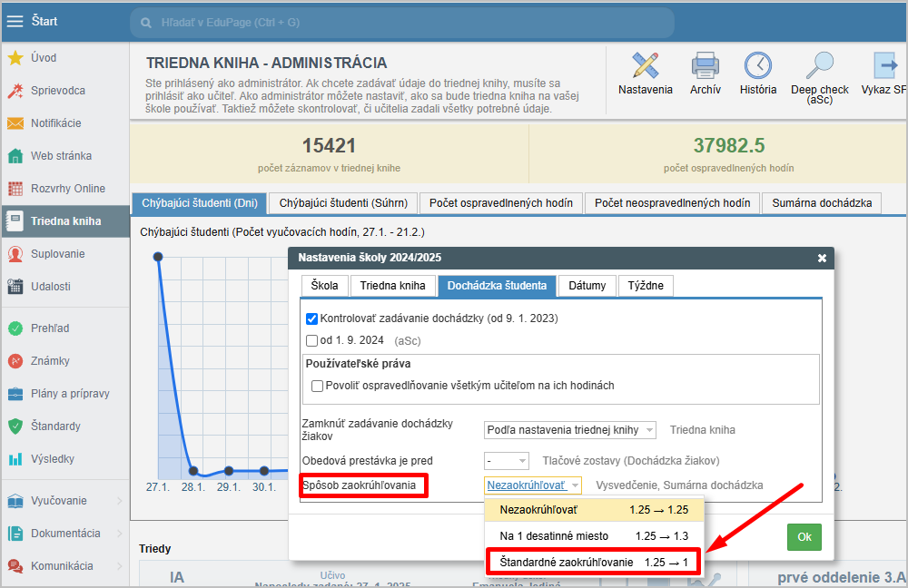The height and width of the screenshot is (588, 908).
Task: Choose Štandardné zaokrúhľovanie option
Action: pyautogui.click(x=593, y=563)
